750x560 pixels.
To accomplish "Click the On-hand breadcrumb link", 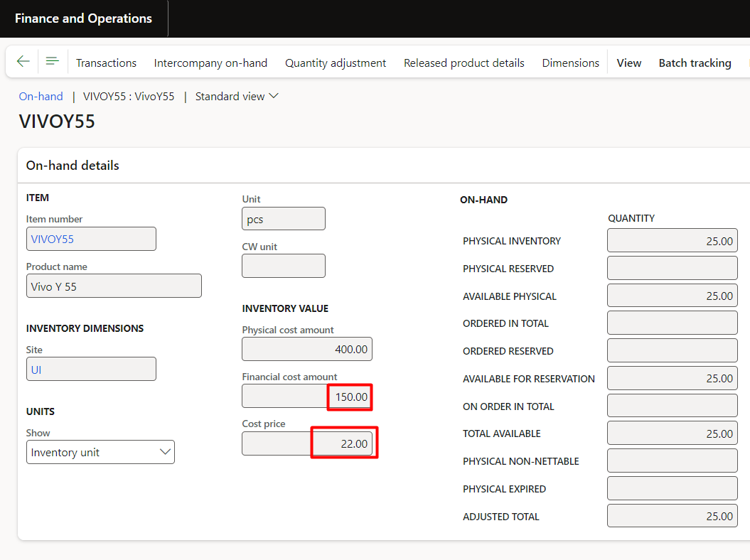I will [41, 97].
